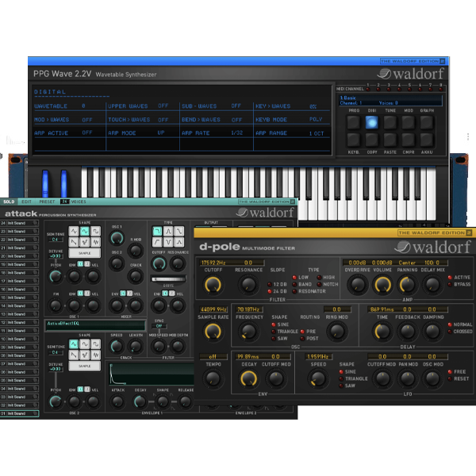Select sound slot 01 Init Sound in Attack
Viewport: 476px width, 476px height.
19,413
